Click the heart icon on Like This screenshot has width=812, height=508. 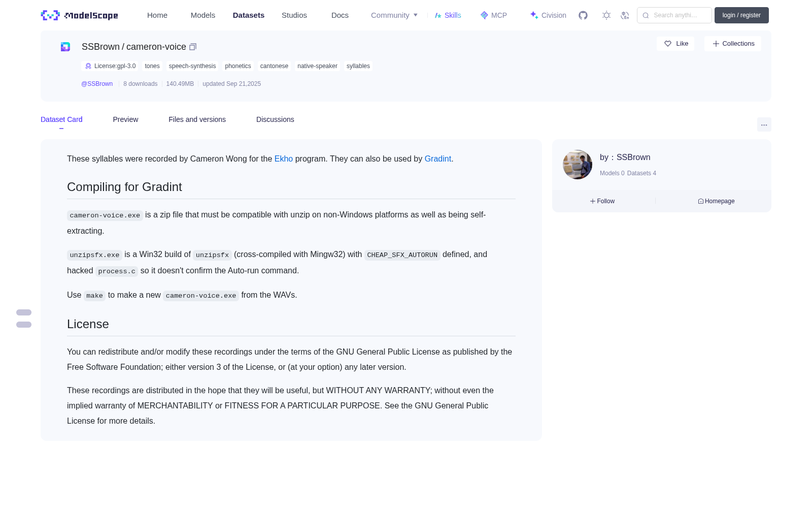(x=668, y=44)
